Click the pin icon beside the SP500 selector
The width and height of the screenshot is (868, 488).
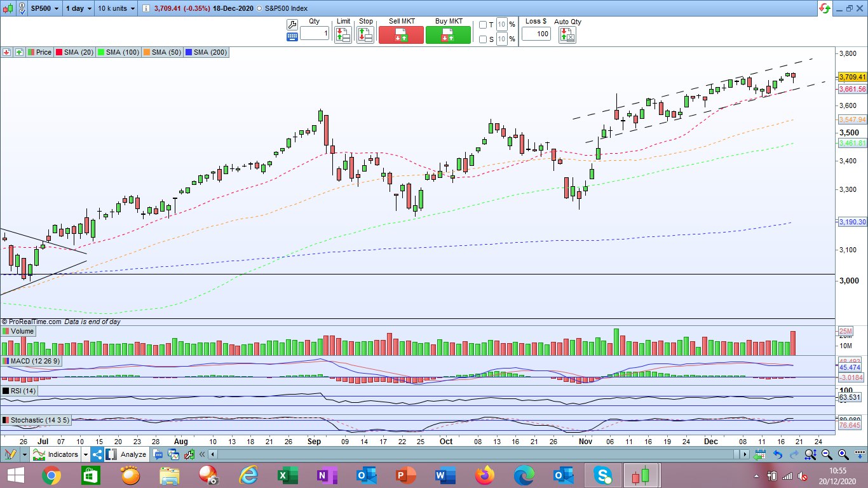pyautogui.click(x=23, y=10)
